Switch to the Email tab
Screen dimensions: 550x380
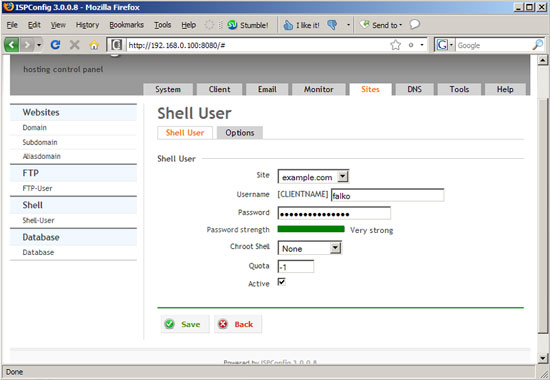[267, 89]
